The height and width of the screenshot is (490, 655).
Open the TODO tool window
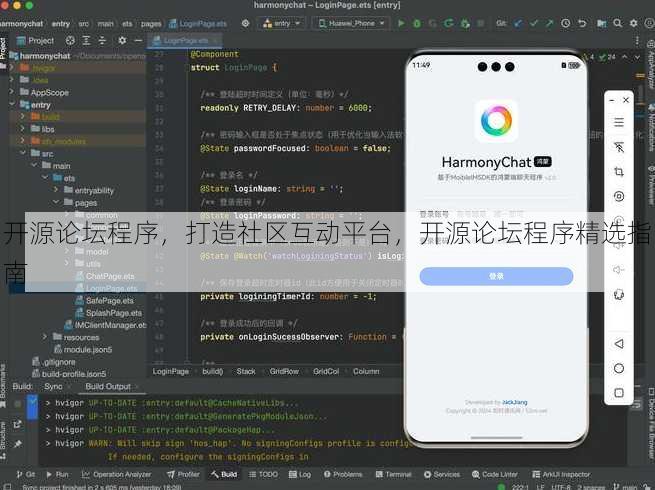[263, 474]
